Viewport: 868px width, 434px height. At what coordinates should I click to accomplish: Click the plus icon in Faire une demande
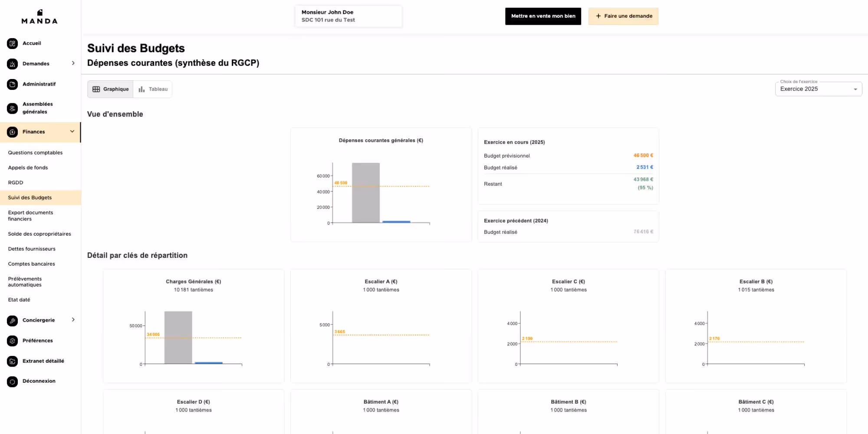click(x=598, y=16)
